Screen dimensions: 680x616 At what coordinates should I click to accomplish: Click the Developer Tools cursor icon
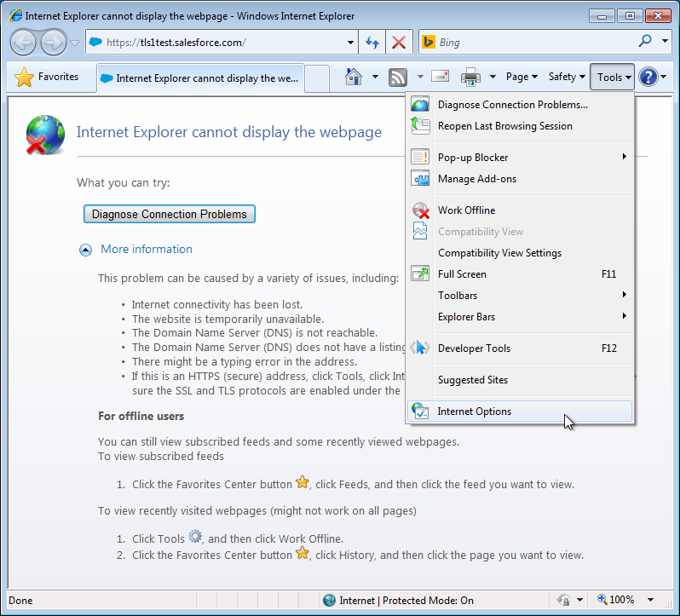420,348
